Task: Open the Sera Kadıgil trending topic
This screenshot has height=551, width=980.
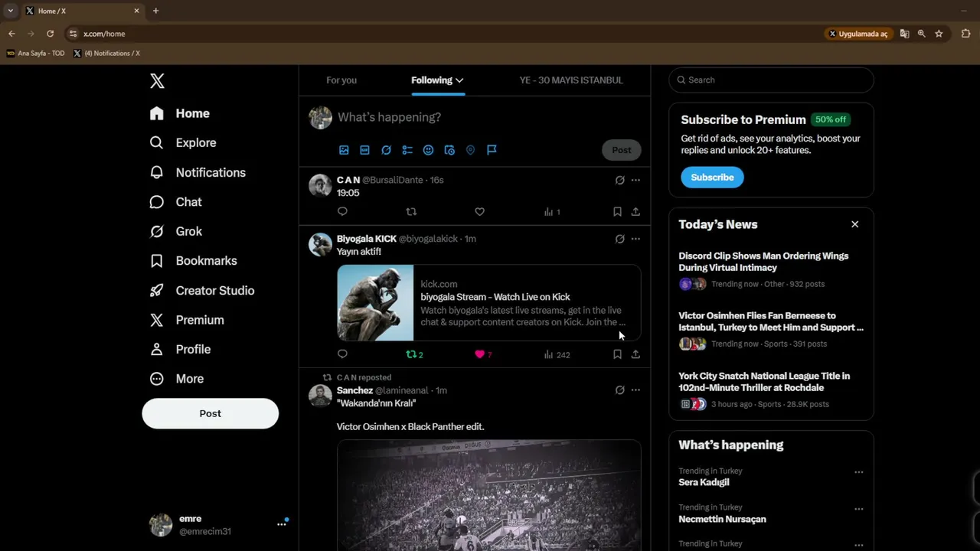Action: point(704,482)
